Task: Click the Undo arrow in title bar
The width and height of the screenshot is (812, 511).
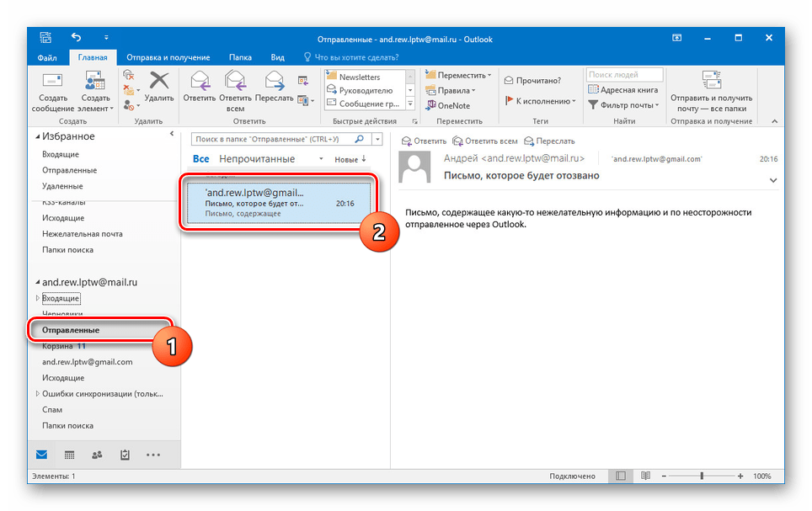Action: point(76,37)
